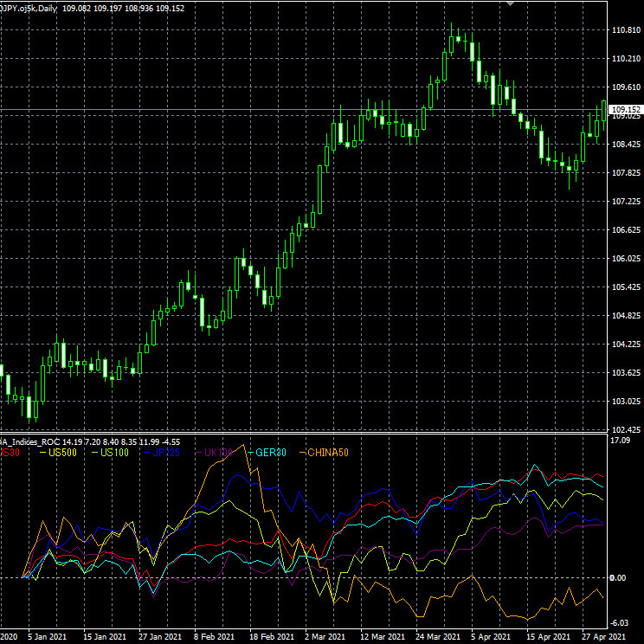Click the 105.425 price axis label
The image size is (644, 644).
click(626, 287)
